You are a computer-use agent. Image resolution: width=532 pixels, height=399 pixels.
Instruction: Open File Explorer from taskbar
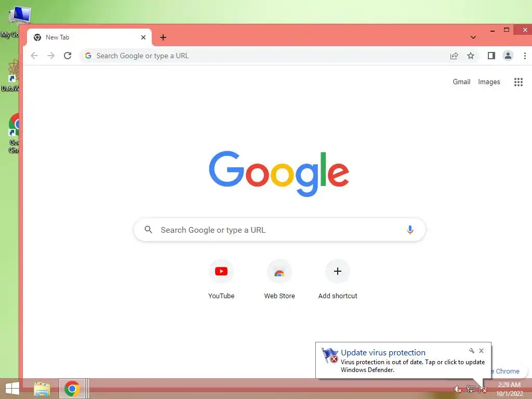pyautogui.click(x=42, y=389)
